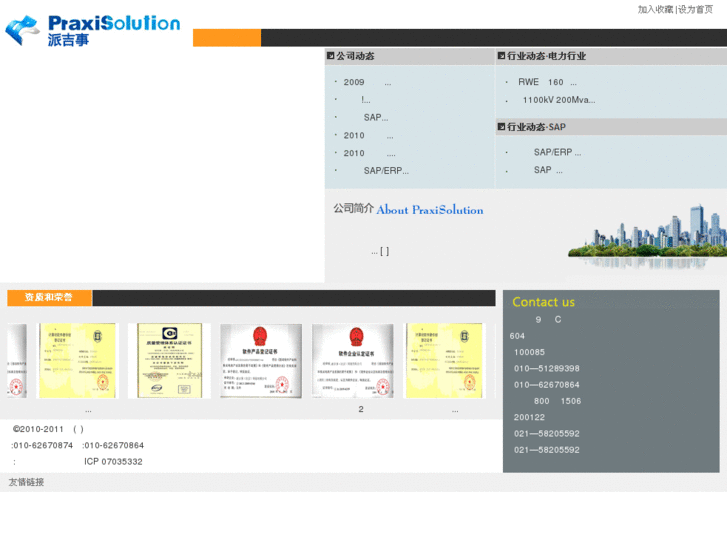
Task: Click contact number 010—62670864
Action: [547, 385]
